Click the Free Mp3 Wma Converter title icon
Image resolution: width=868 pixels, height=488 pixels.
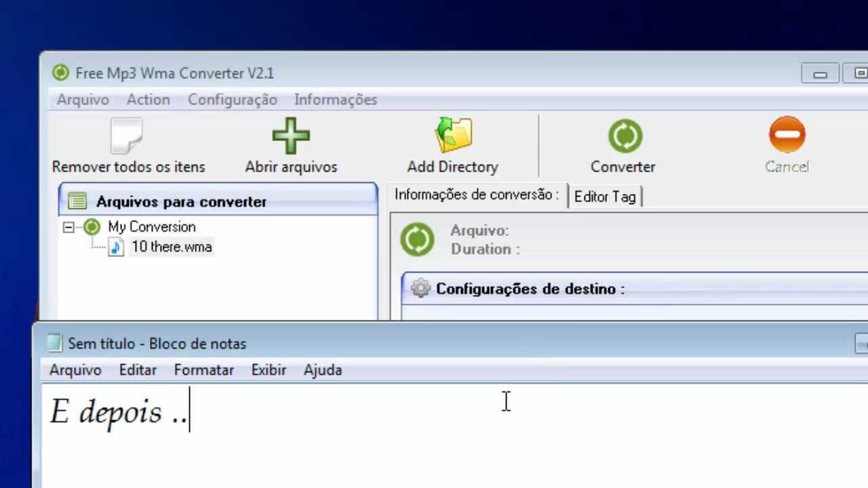61,73
